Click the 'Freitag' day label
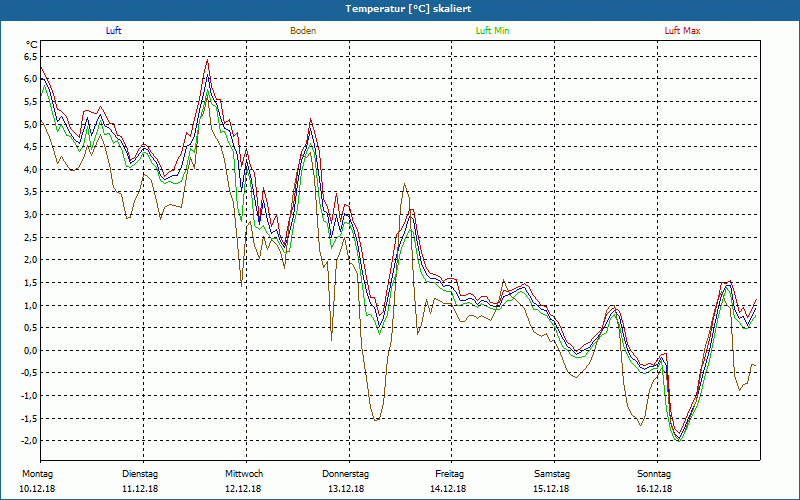Screen dimensions: 800x500 [449, 474]
